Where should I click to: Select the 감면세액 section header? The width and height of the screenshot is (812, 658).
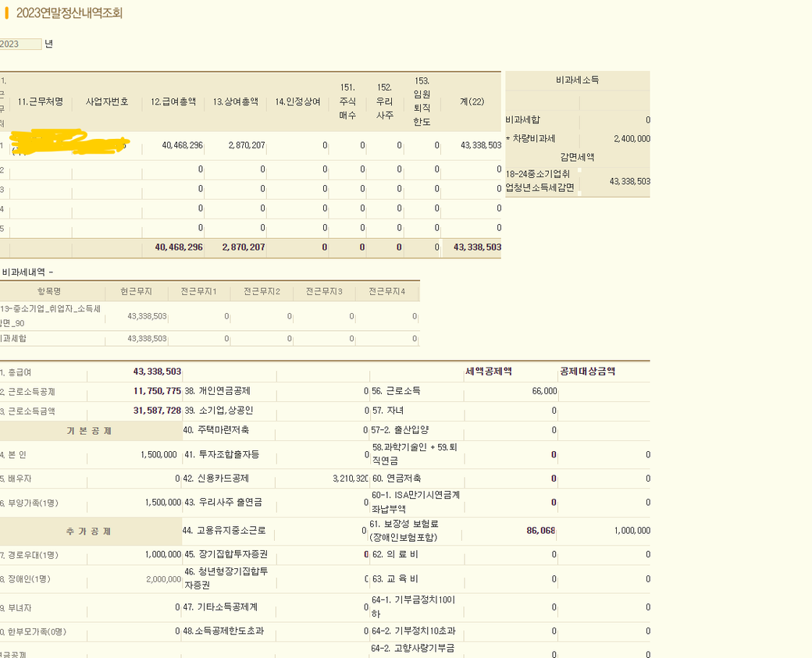[577, 158]
